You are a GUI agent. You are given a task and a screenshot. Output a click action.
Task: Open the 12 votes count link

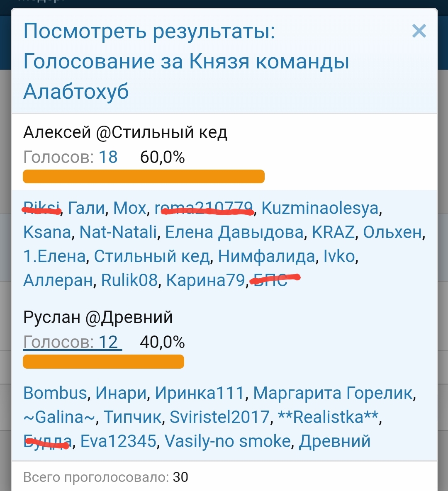[108, 343]
